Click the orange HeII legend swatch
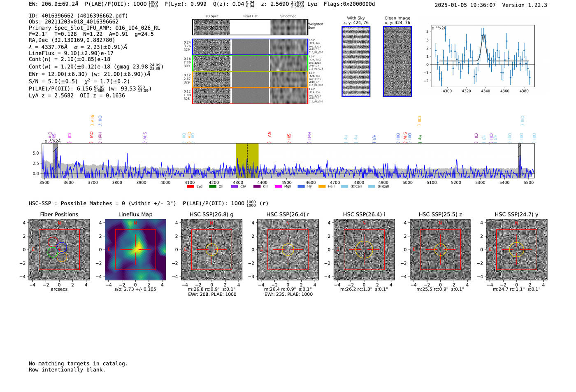 (x=322, y=186)
